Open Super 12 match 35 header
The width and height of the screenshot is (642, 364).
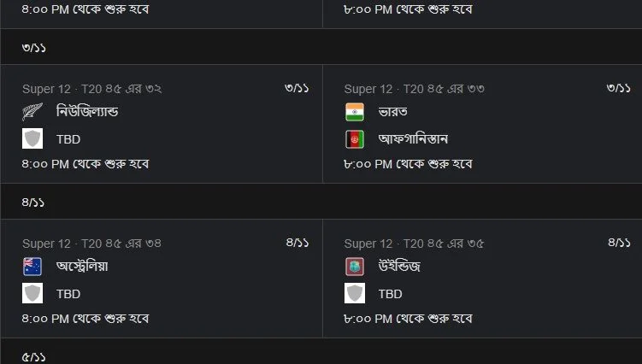pos(415,244)
